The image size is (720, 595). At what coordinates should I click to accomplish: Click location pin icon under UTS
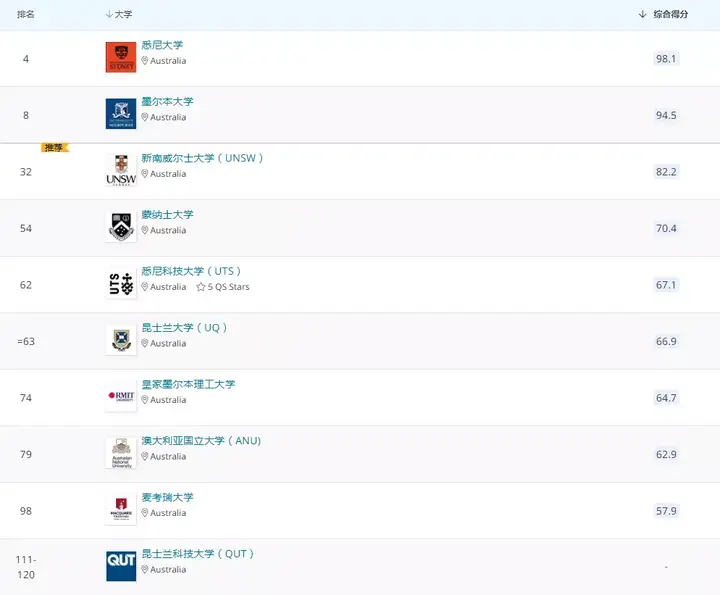tap(145, 287)
